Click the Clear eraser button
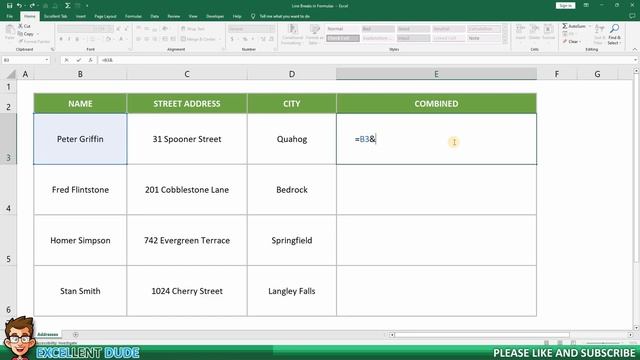 571,42
